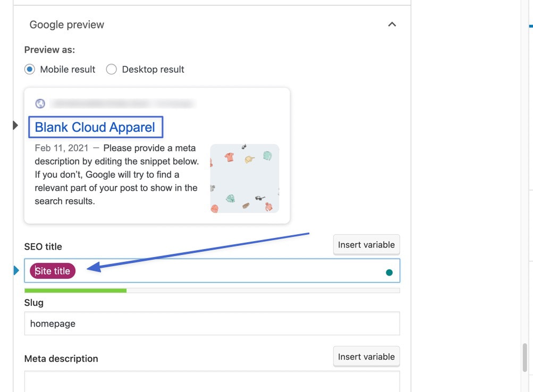Viewport: 533px width, 392px height.
Task: Click the Blank Cloud Apparel preview title
Action: point(95,127)
